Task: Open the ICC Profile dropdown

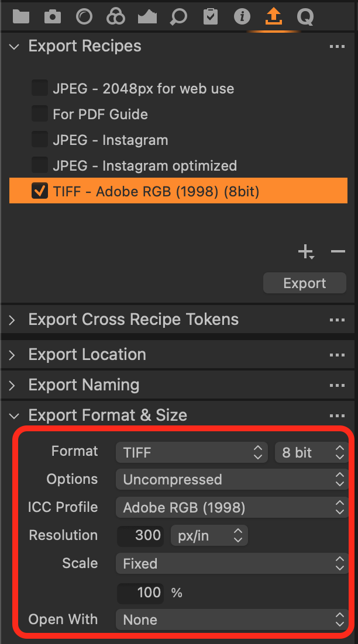Action: coord(232,508)
